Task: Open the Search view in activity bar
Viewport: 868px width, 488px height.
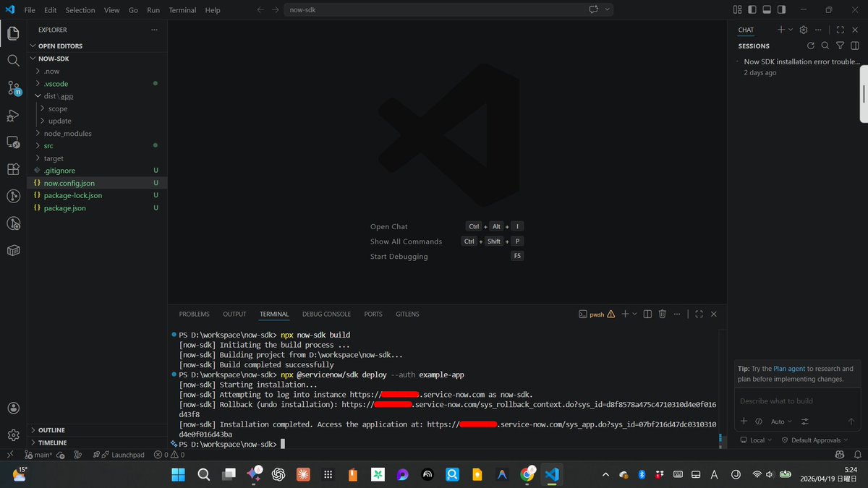Action: click(x=13, y=61)
